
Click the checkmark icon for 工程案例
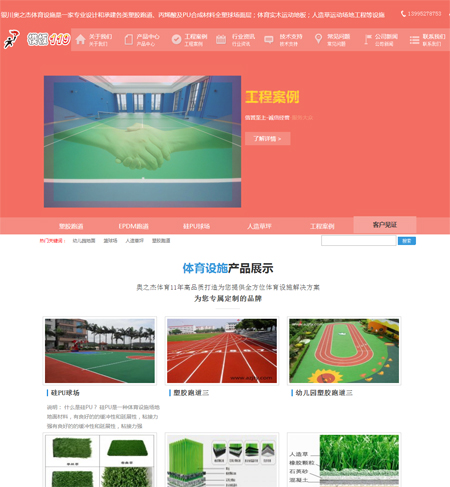176,39
